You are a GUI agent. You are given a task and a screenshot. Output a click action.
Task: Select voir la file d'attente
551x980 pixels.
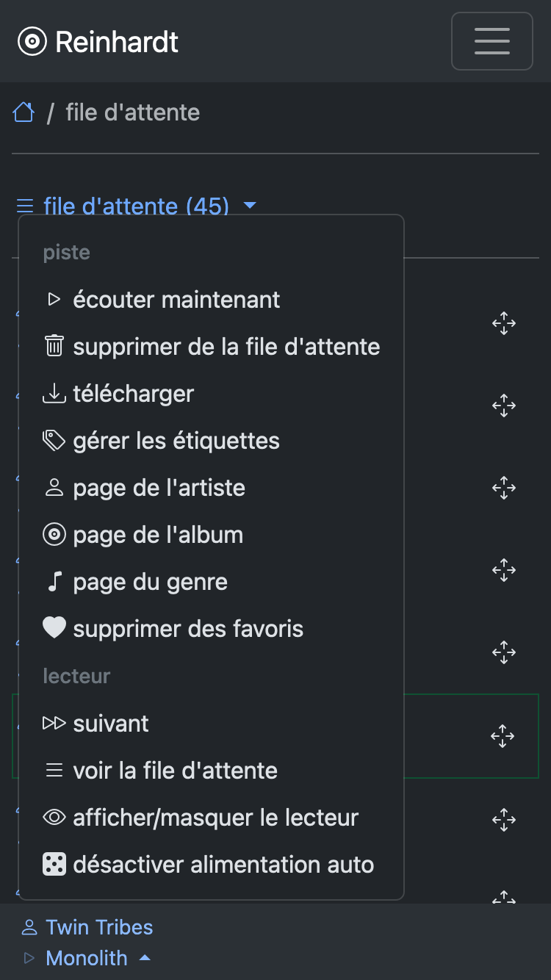[x=175, y=771]
